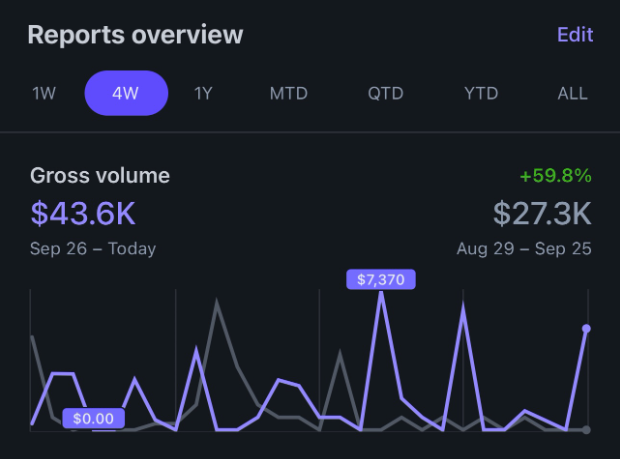The image size is (620, 459).
Task: Click the Reports overview heading
Action: (135, 35)
